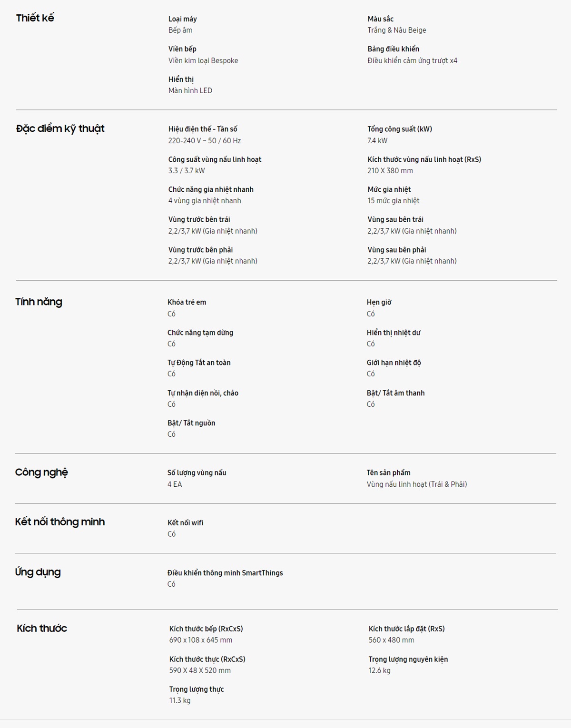Click the Đặc điểm kỹ thuật heading
The width and height of the screenshot is (571, 728).
pyautogui.click(x=60, y=128)
